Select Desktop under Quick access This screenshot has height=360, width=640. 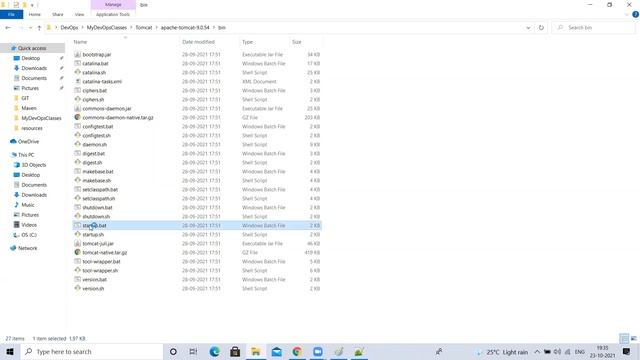[31, 58]
